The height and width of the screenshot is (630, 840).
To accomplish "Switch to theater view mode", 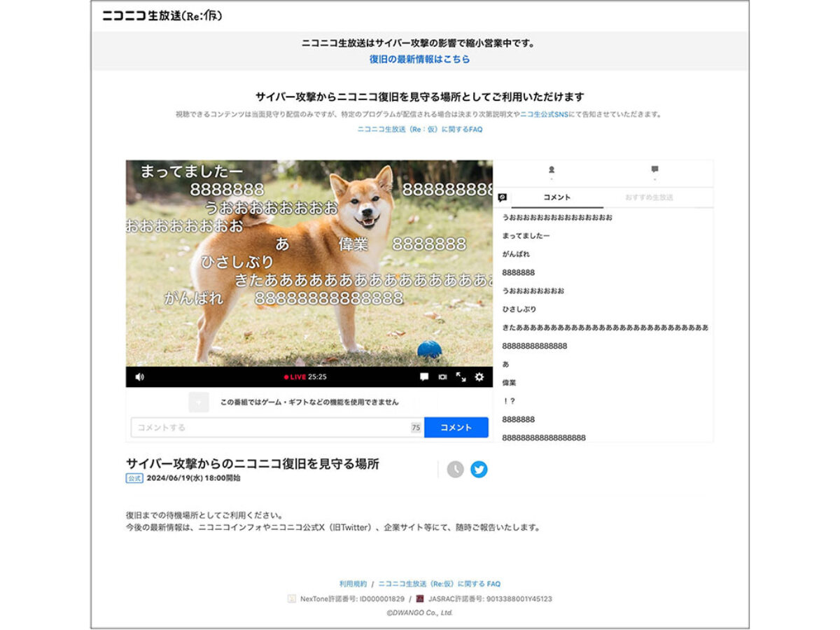I will tap(442, 376).
